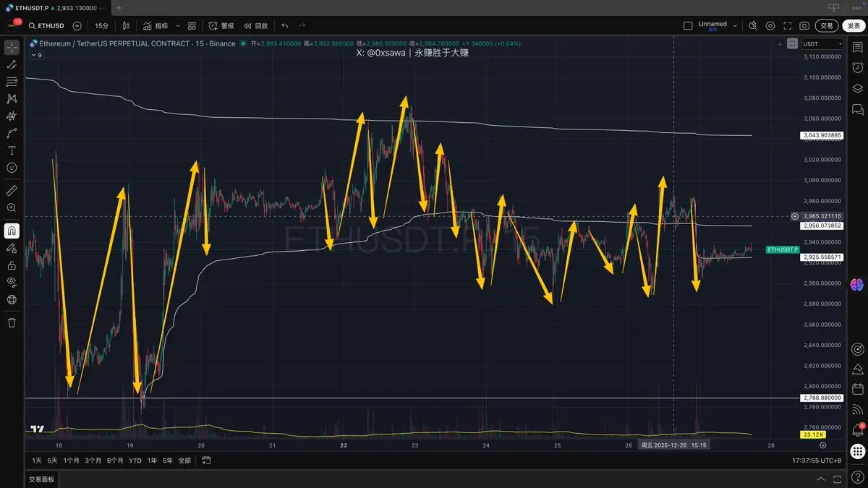Open the 警报 alert creator
Image resolution: width=868 pixels, height=488 pixels.
pos(221,25)
